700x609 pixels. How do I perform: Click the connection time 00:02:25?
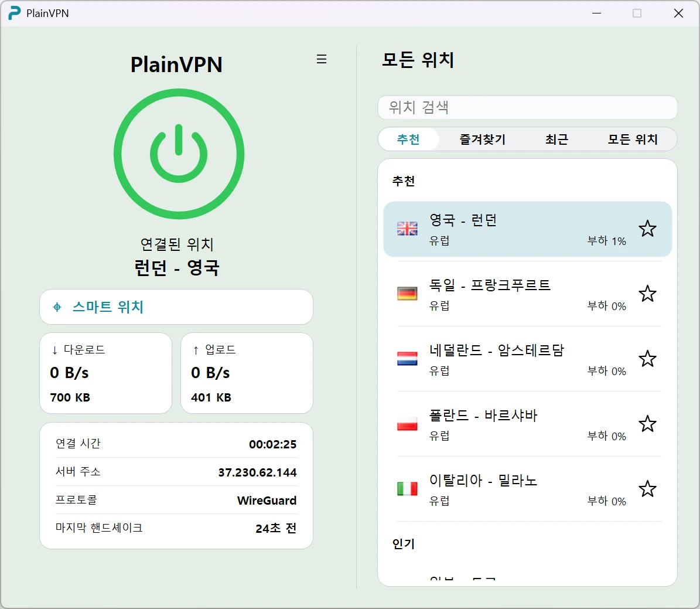[273, 444]
